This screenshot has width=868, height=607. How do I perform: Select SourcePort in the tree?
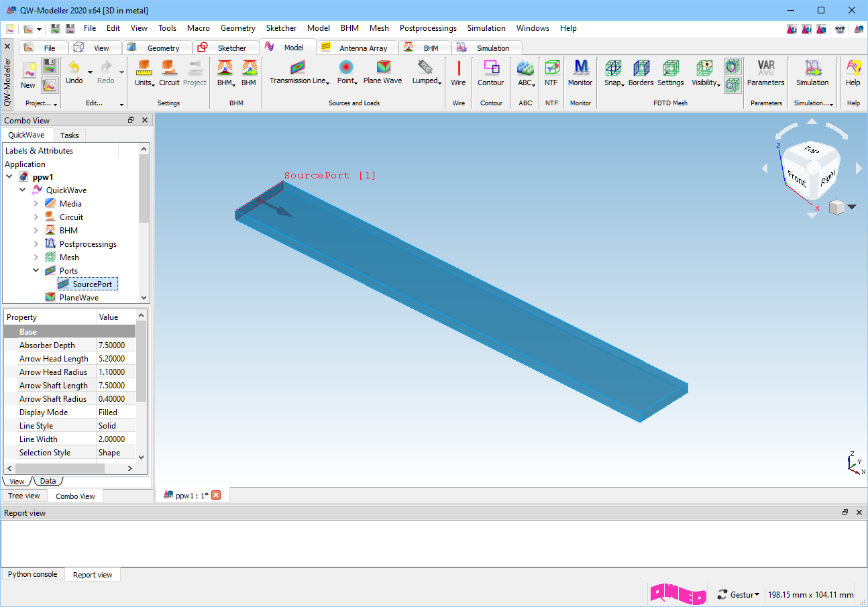pyautogui.click(x=88, y=284)
